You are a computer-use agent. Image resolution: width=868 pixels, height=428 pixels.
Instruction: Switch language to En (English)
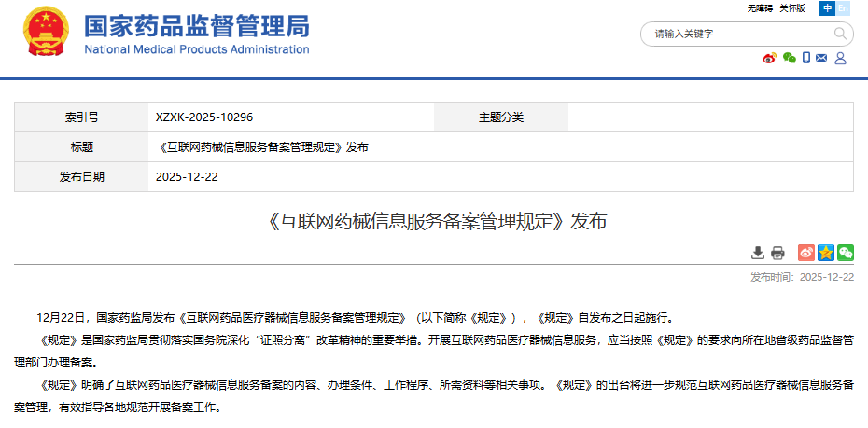[x=843, y=8]
